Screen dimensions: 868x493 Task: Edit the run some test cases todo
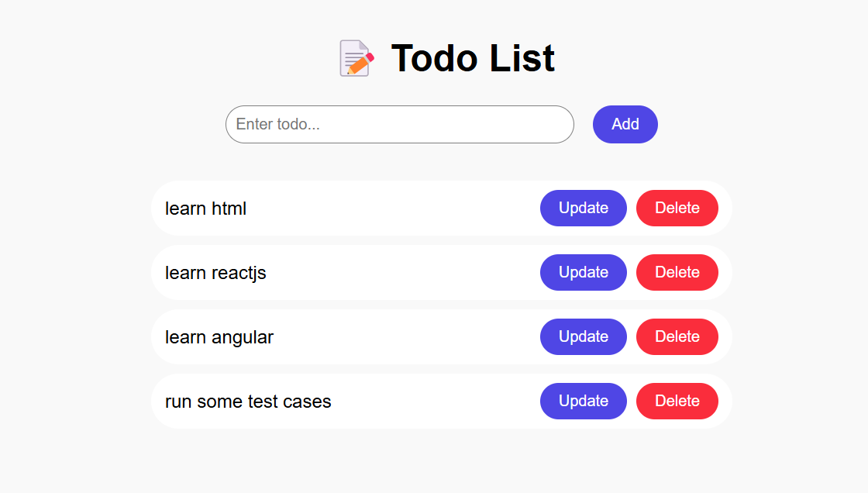[x=583, y=401]
